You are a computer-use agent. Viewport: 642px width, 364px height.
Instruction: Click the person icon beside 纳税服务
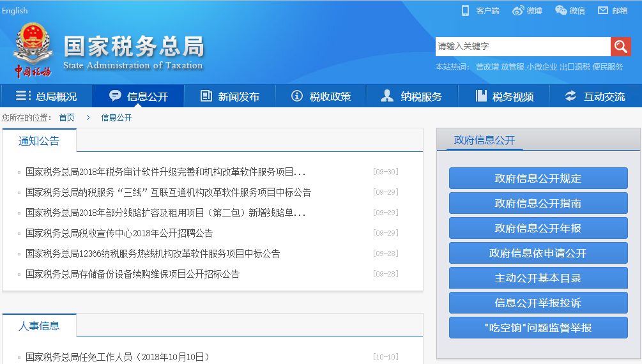click(x=387, y=96)
